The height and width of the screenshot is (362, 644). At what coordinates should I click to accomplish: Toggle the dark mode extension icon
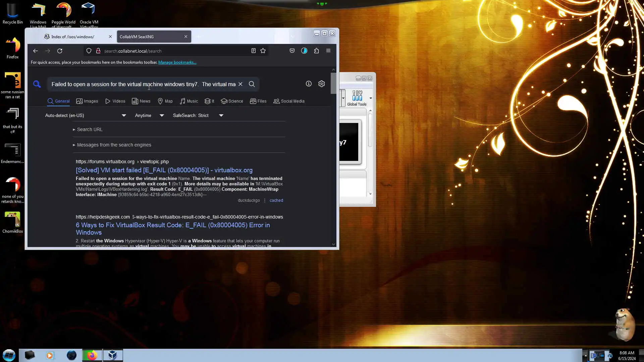pos(304,51)
